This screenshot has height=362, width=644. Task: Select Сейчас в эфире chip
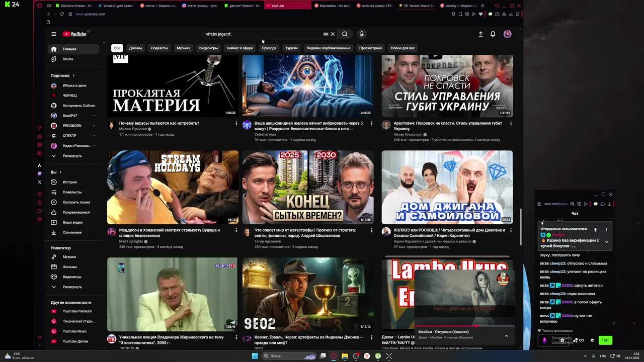coord(240,48)
